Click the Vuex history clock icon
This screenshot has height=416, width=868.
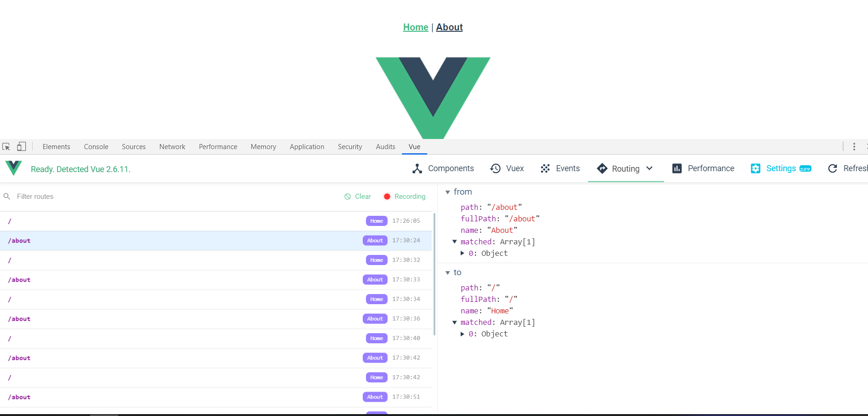(495, 168)
